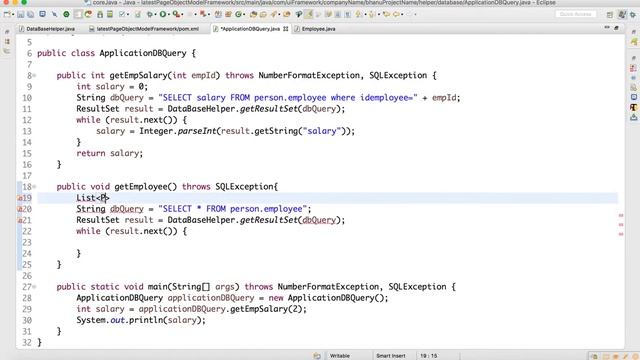This screenshot has width=640, height=360.
Task: Open the New Java Class dropdown arrow
Action: [244, 14]
